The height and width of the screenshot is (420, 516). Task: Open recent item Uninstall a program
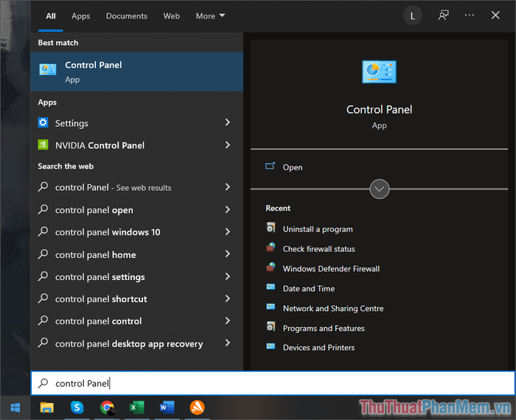[318, 229]
